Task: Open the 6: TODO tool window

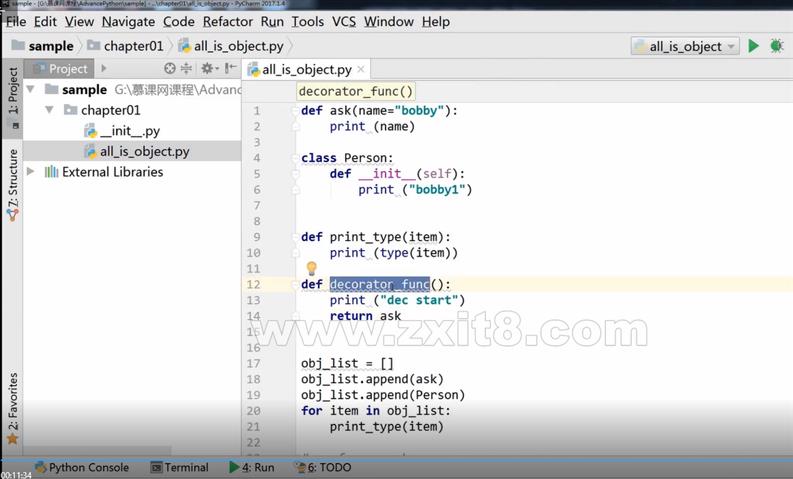Action: [323, 467]
